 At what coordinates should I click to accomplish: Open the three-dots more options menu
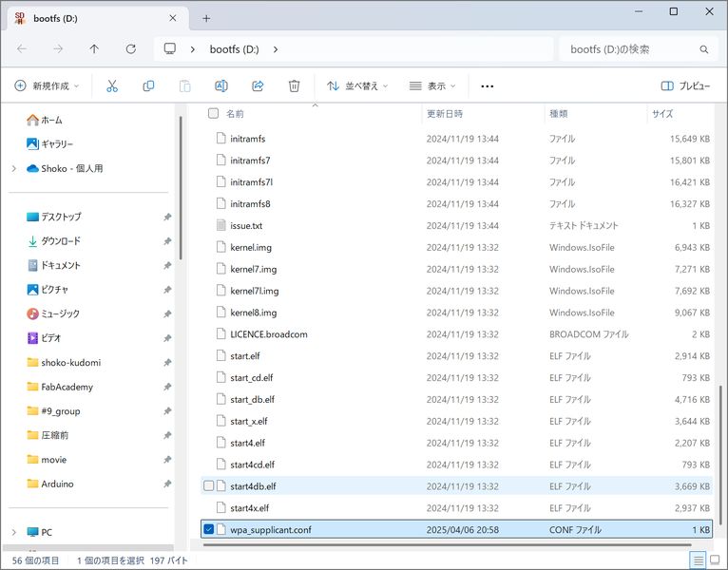(487, 85)
